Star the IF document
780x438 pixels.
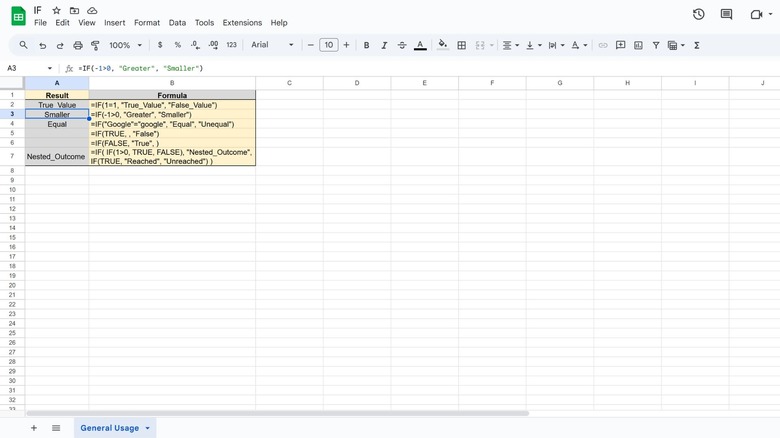point(56,10)
